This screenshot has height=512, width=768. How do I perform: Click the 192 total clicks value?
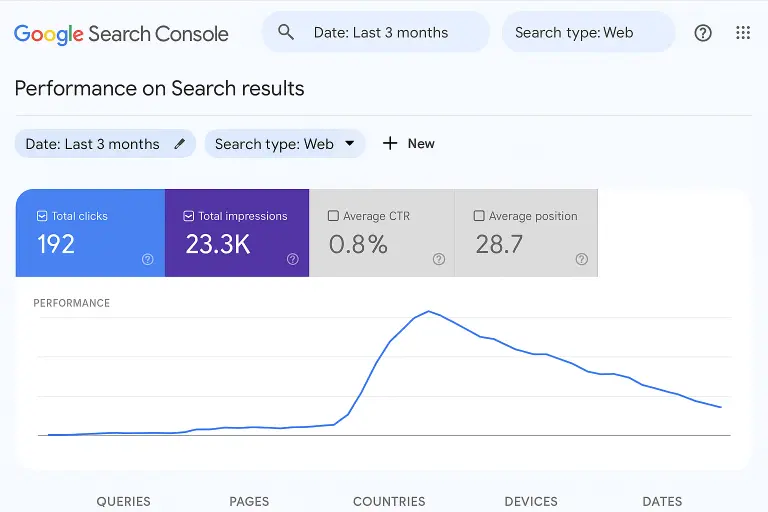[x=56, y=244]
